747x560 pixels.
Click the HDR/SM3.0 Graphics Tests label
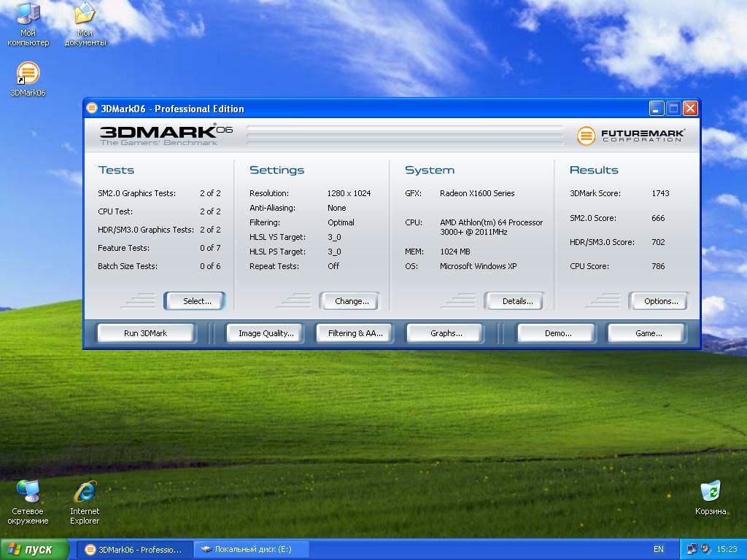point(146,230)
